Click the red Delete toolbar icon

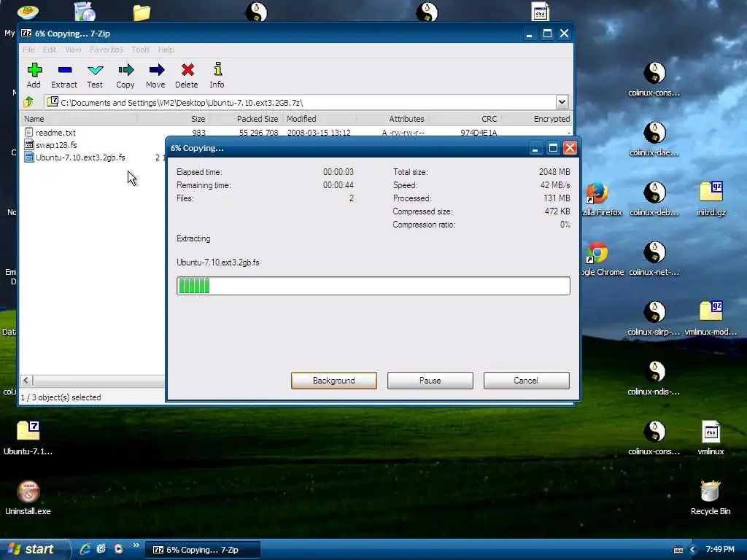point(187,75)
